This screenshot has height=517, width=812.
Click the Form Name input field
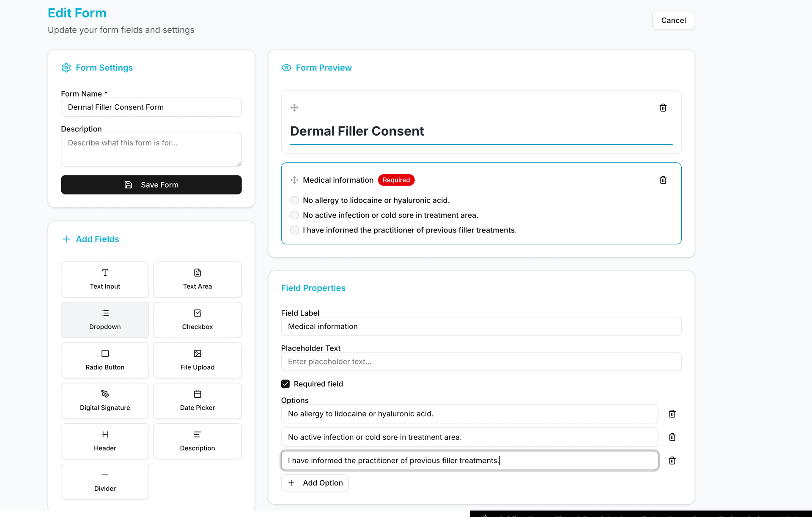[151, 107]
